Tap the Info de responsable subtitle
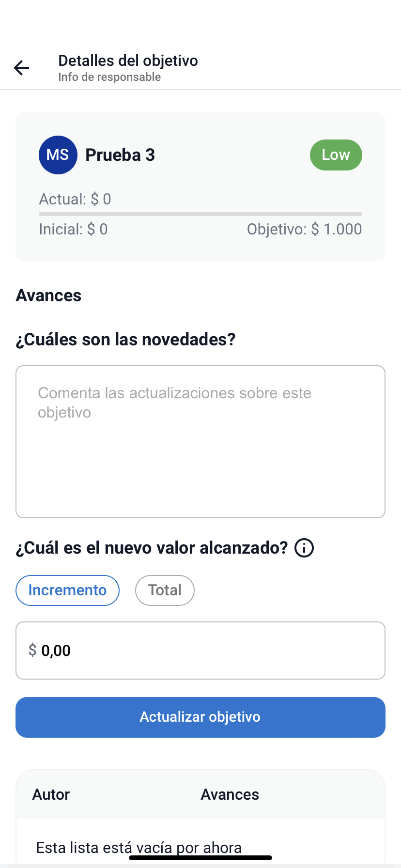 109,77
